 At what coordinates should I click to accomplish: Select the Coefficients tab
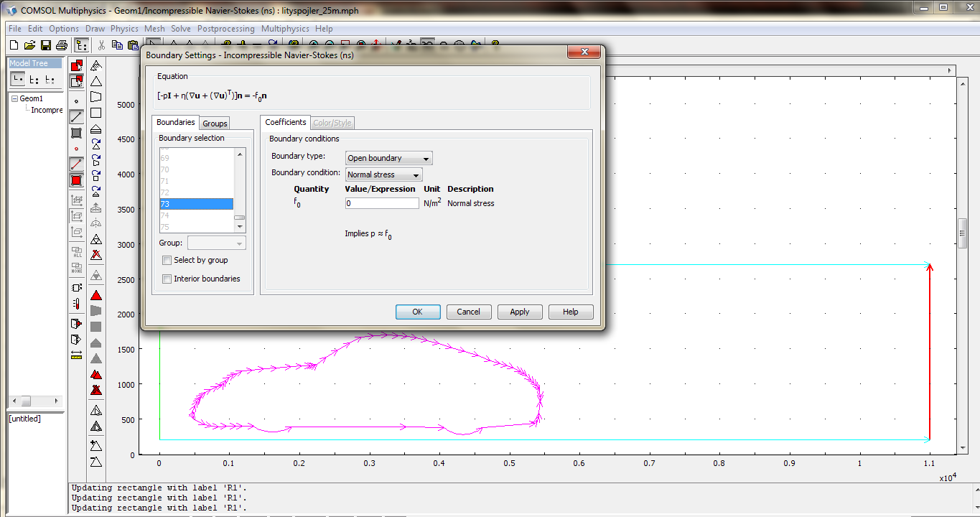[x=286, y=122]
